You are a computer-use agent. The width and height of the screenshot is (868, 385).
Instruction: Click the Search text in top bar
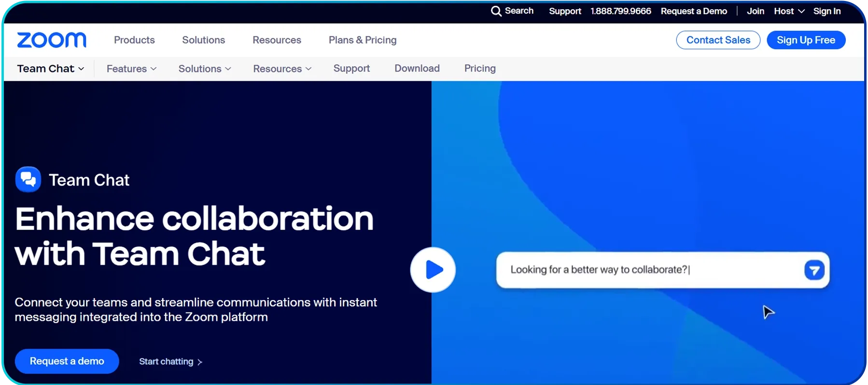tap(519, 11)
